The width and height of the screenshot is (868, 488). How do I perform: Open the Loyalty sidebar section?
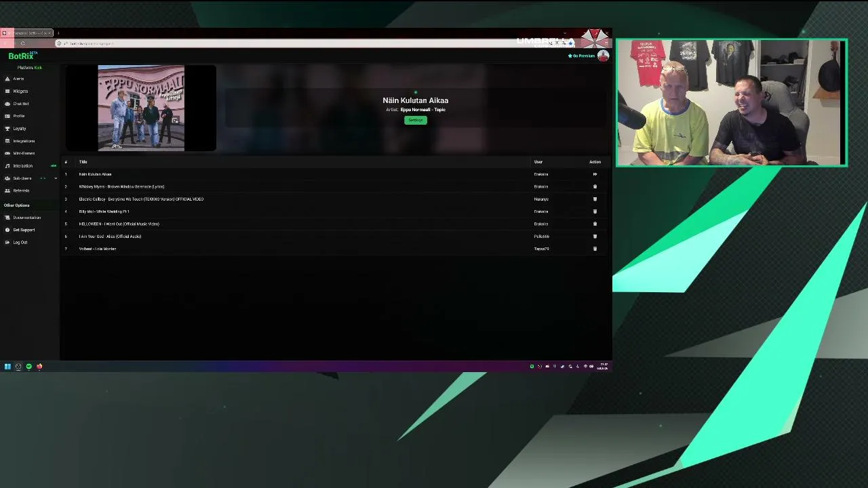click(20, 128)
